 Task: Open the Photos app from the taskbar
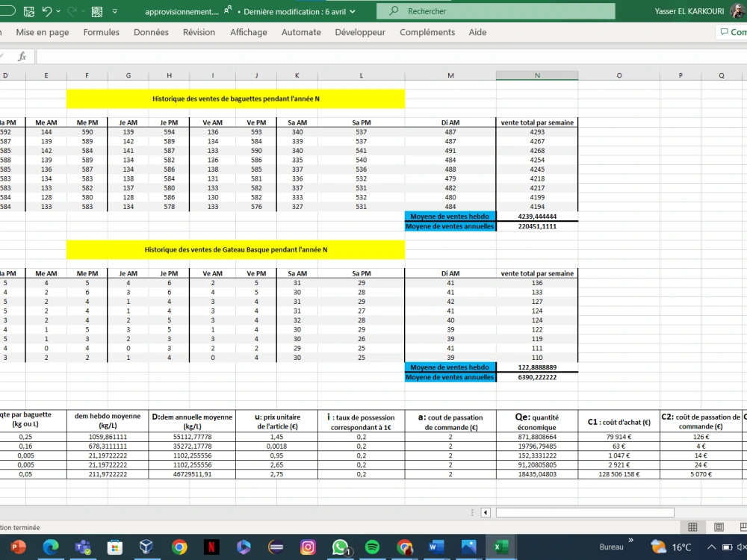click(469, 547)
